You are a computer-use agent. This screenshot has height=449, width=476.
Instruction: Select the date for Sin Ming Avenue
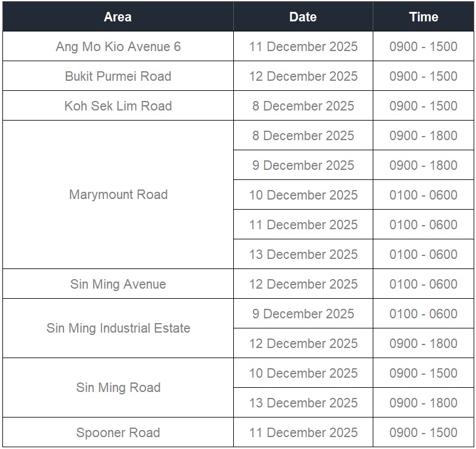(x=303, y=284)
